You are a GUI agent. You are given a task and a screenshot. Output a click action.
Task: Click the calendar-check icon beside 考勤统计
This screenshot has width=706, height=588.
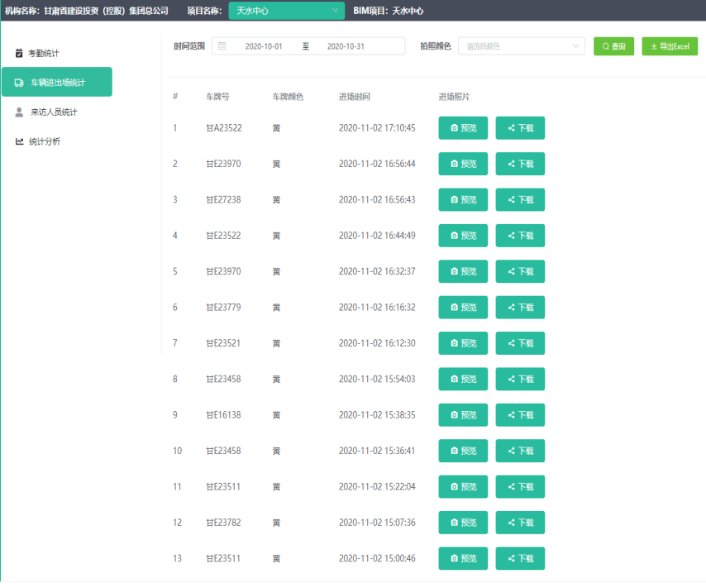pyautogui.click(x=19, y=53)
